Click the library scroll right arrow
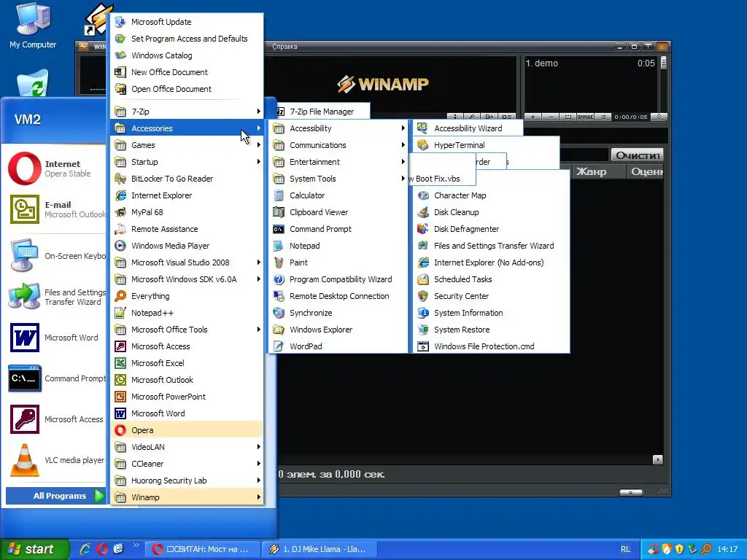747x560 pixels. point(658,459)
